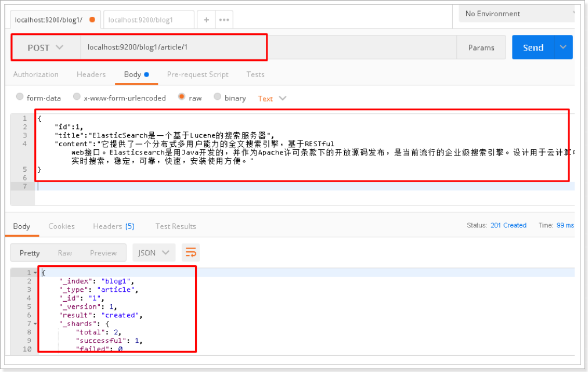Click the "_type": "article" response line
This screenshot has height=372, width=588.
(99, 290)
